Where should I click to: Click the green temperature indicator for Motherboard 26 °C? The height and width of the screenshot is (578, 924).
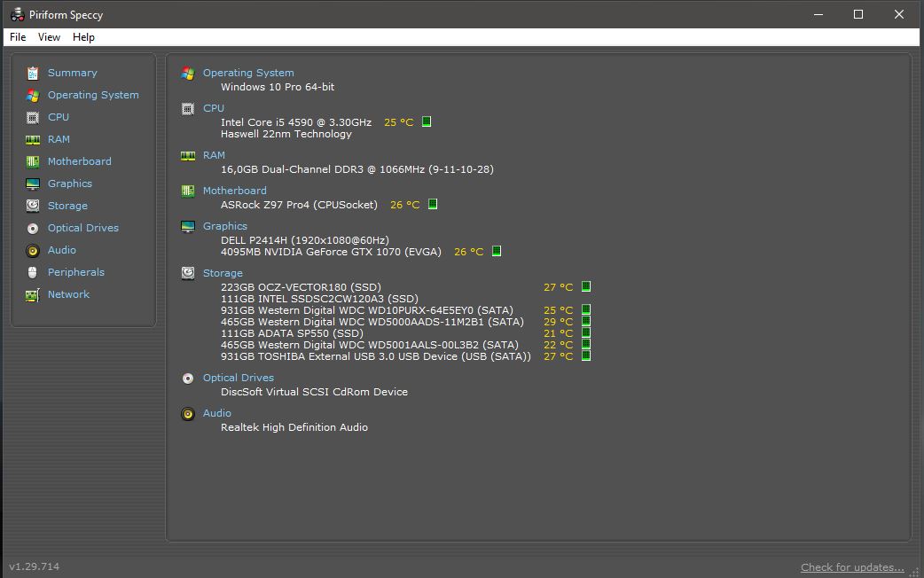433,204
